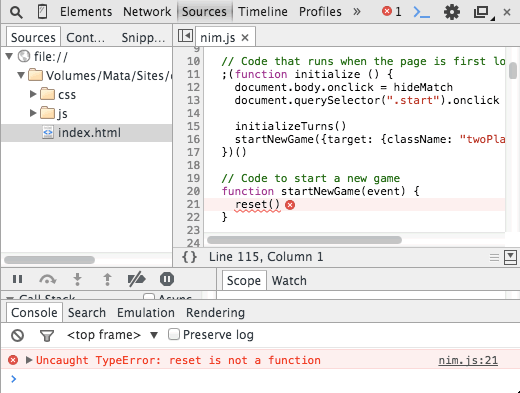Image resolution: width=520 pixels, height=393 pixels.
Task: Click the red error icon in console
Action: pyautogui.click(x=13, y=360)
